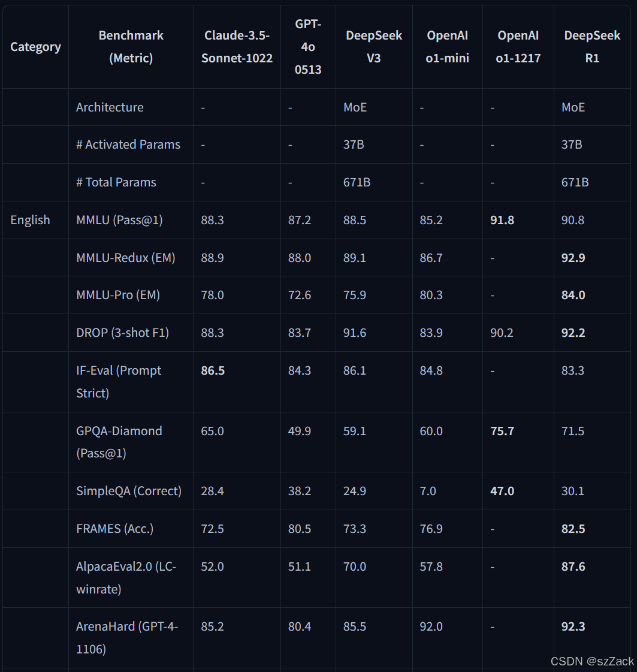The width and height of the screenshot is (637, 672).
Task: Select the MMLU-Redux (EM) benchmark label
Action: [125, 258]
